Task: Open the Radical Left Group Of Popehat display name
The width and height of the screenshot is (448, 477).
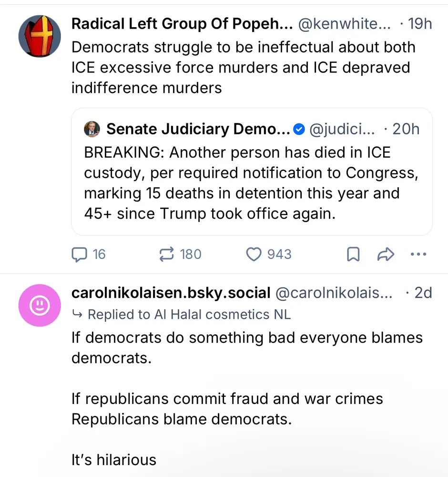Action: point(182,24)
